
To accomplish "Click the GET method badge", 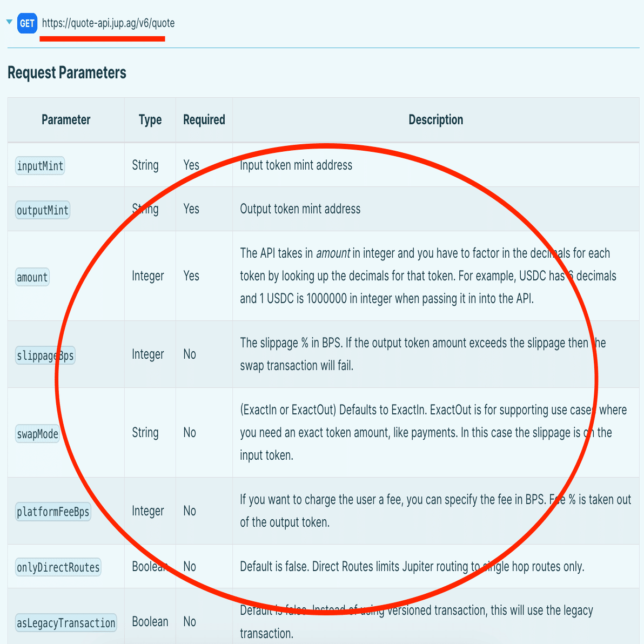I will 28,23.
